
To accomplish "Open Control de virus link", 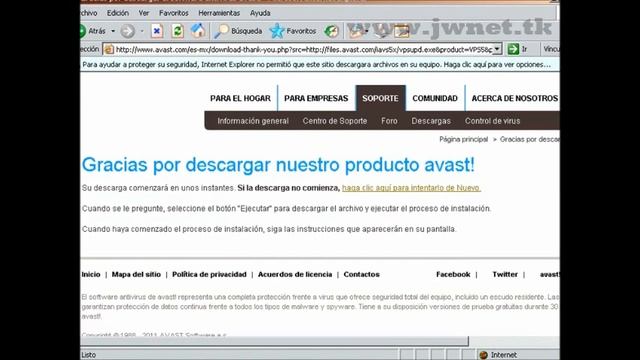I will (x=492, y=121).
